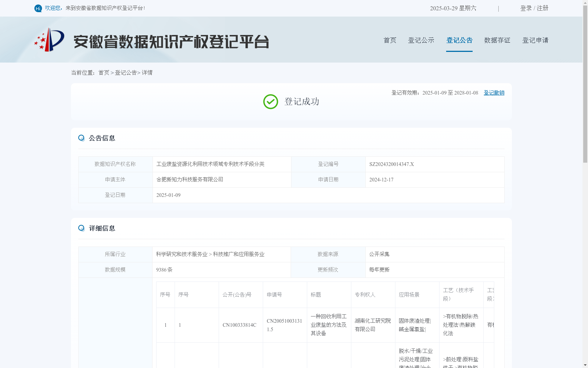The height and width of the screenshot is (368, 588).
Task: Click the 更新频次 label cell
Action: [328, 270]
